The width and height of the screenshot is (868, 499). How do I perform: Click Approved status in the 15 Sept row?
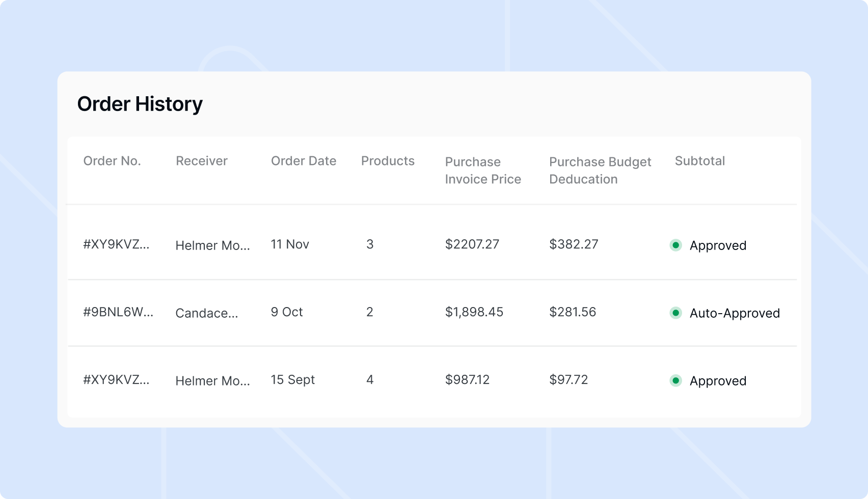pyautogui.click(x=718, y=381)
